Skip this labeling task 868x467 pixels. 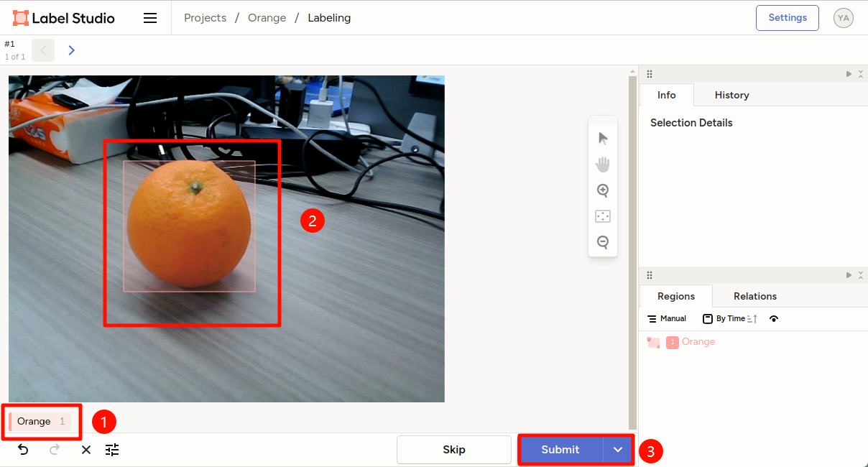click(x=454, y=450)
